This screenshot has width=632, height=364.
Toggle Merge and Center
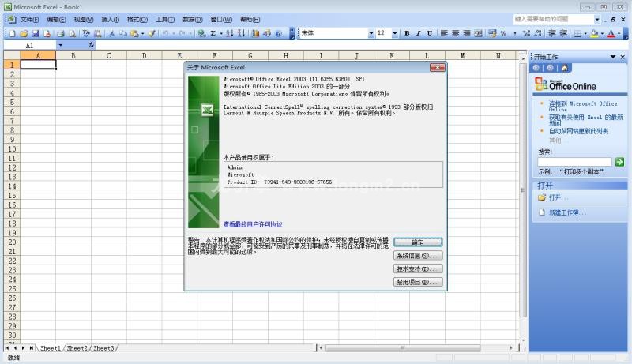pos(478,33)
